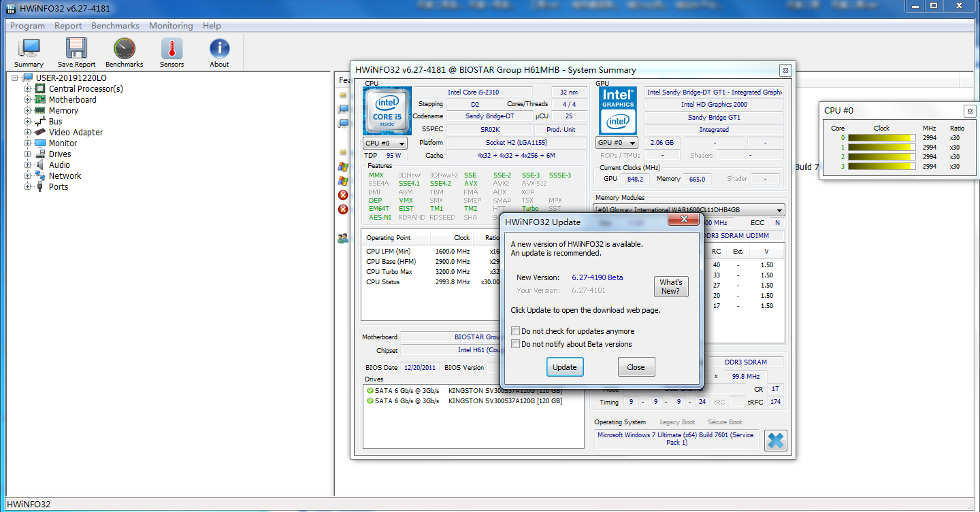Click the Intel HD Graphics 2000 field

point(714,105)
